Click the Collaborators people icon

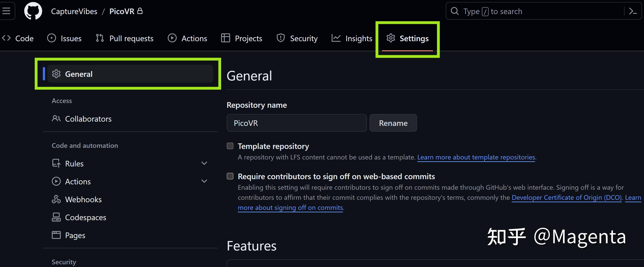click(56, 118)
